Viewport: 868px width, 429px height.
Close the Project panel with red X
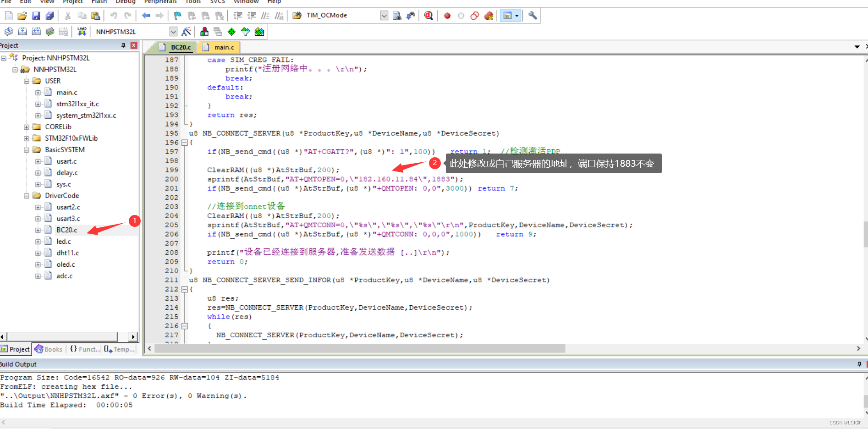(x=134, y=45)
